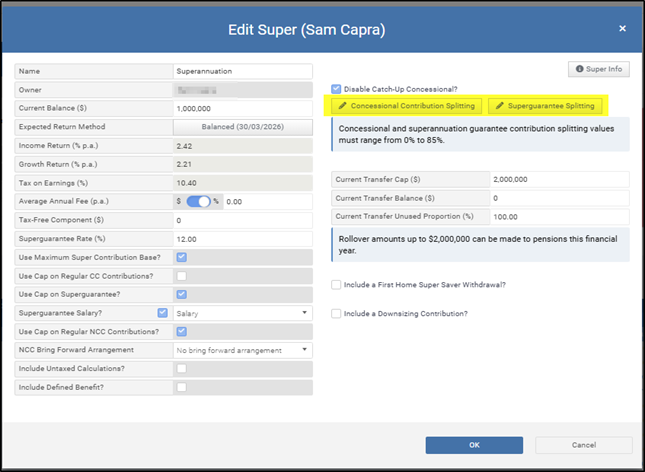
Task: Click the Current Balance input field
Action: coord(242,108)
